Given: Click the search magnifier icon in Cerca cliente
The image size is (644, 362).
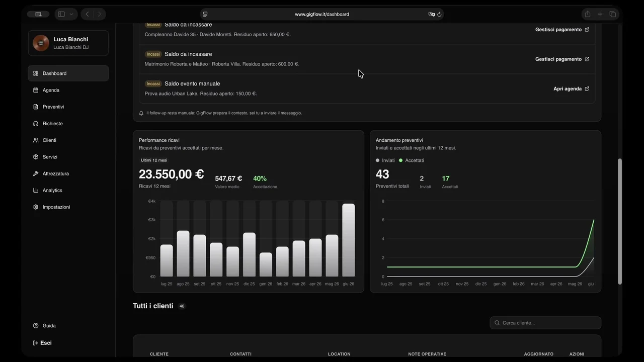Looking at the screenshot, I should pos(498,323).
